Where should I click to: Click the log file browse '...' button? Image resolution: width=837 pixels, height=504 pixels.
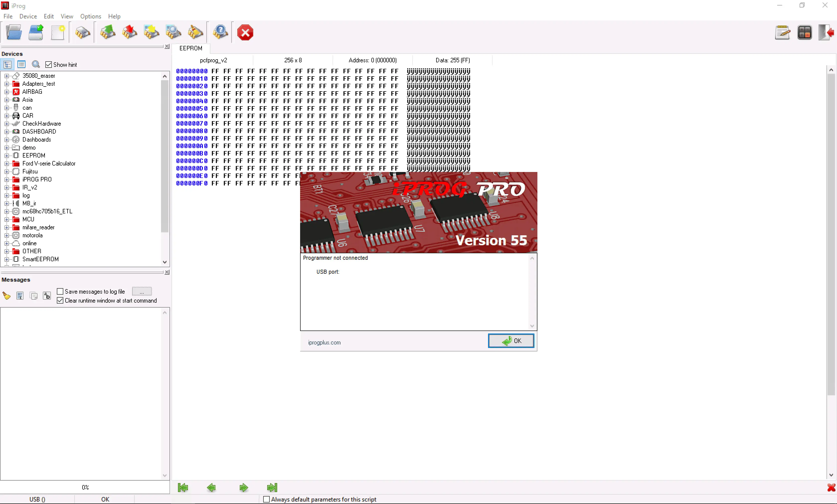[142, 291]
